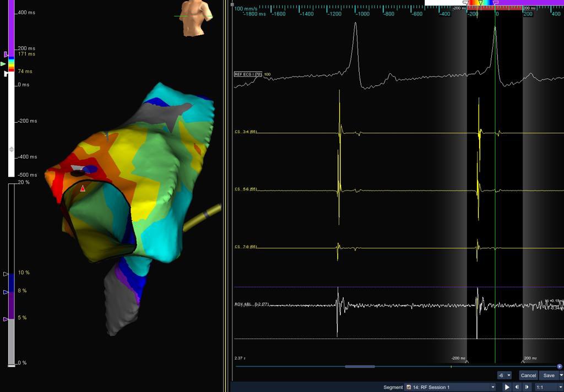Open the 1:1 playback speed dropdown
The image size is (564, 392).
[x=549, y=387]
